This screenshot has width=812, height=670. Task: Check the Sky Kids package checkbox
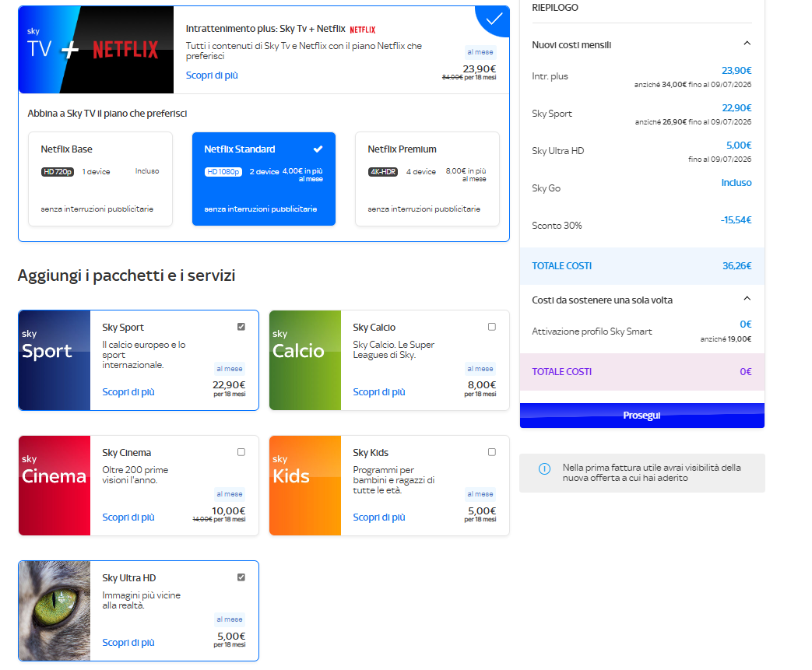coord(492,452)
